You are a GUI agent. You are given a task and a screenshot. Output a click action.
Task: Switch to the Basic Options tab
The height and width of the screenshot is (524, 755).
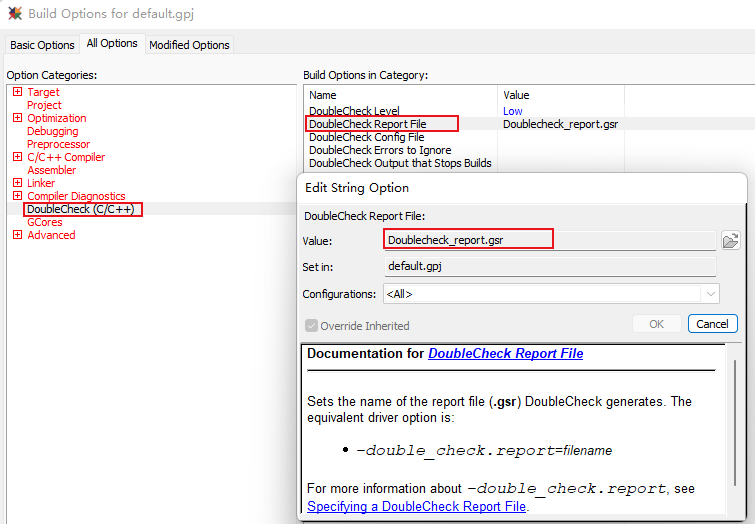(x=42, y=45)
